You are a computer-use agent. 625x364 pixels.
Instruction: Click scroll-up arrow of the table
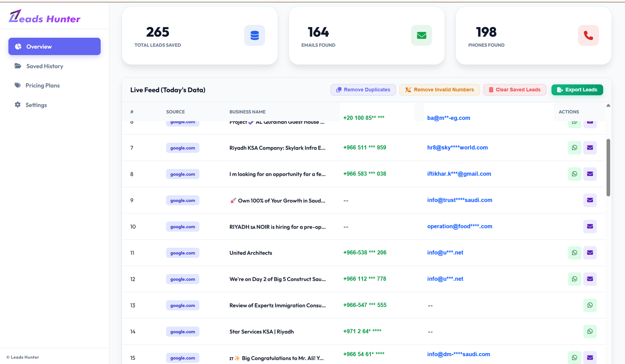pos(608,105)
